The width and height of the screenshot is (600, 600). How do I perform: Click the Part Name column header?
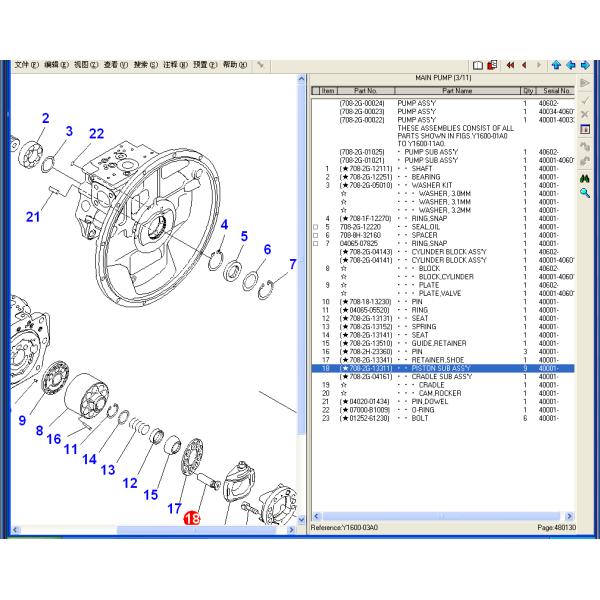pos(456,90)
